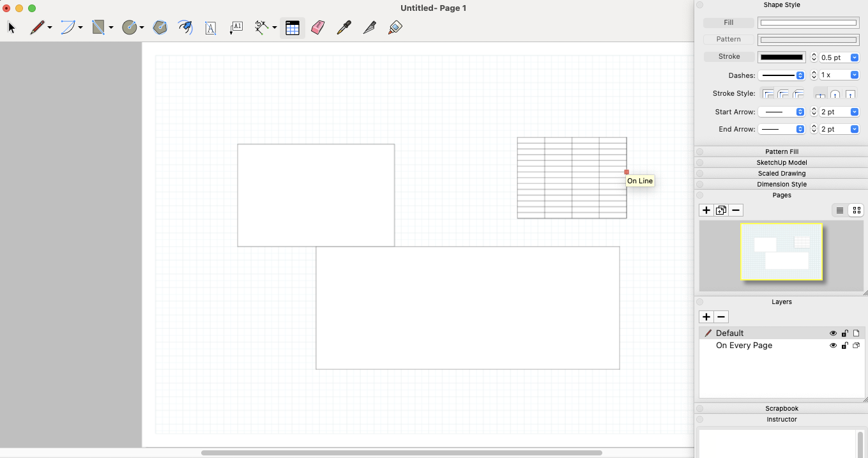Pick the Split knife tool
This screenshot has width=868, height=458.
pos(369,27)
